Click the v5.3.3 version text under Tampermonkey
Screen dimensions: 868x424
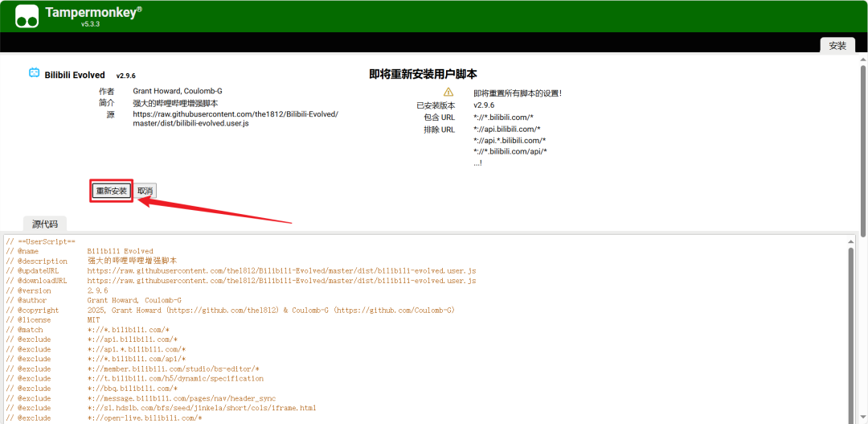tap(90, 24)
